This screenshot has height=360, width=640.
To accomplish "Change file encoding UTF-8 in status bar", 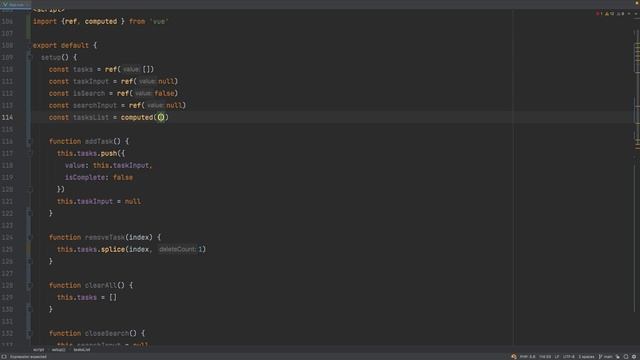I will pyautogui.click(x=568, y=356).
